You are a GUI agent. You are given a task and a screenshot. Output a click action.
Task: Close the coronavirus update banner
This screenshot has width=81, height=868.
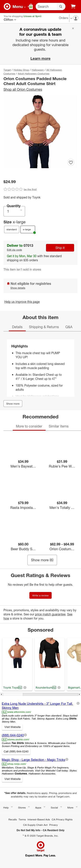(73, 28)
